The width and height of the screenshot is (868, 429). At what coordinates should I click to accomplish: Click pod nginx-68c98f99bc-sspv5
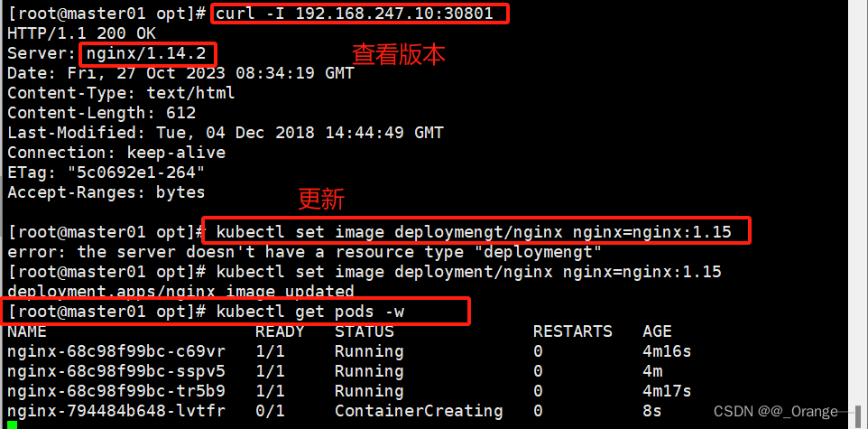coord(116,371)
